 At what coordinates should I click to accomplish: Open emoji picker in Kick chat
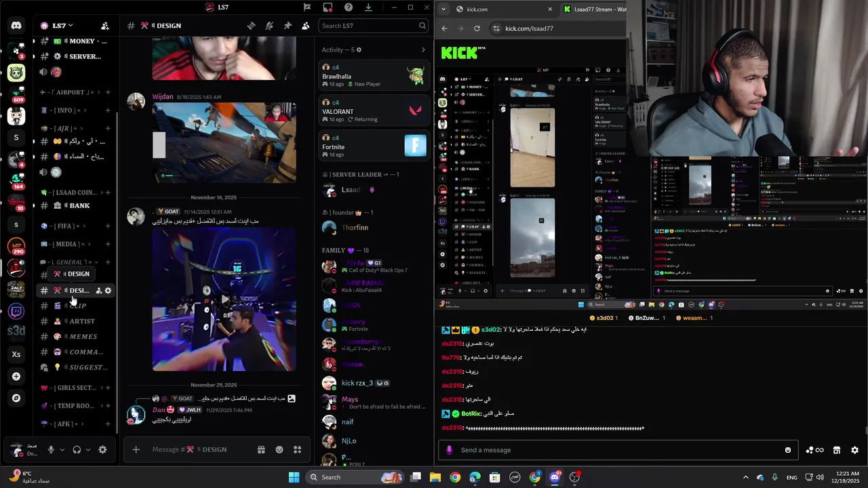pyautogui.click(x=787, y=450)
